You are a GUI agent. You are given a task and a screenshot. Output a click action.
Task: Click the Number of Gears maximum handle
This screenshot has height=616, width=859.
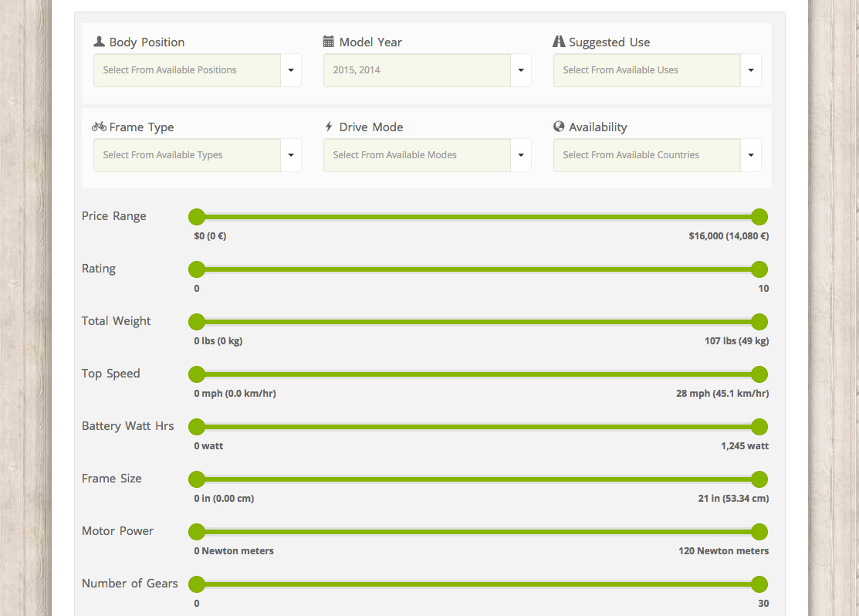pos(759,584)
